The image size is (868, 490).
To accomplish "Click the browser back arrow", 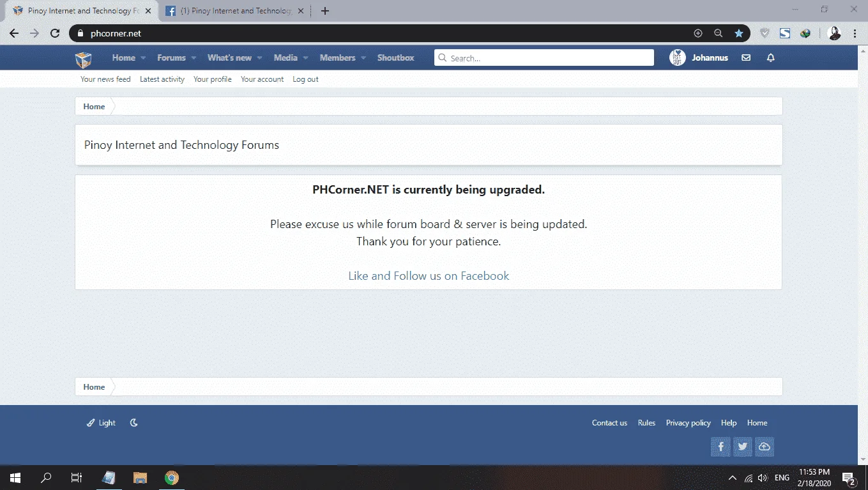I will tap(14, 33).
